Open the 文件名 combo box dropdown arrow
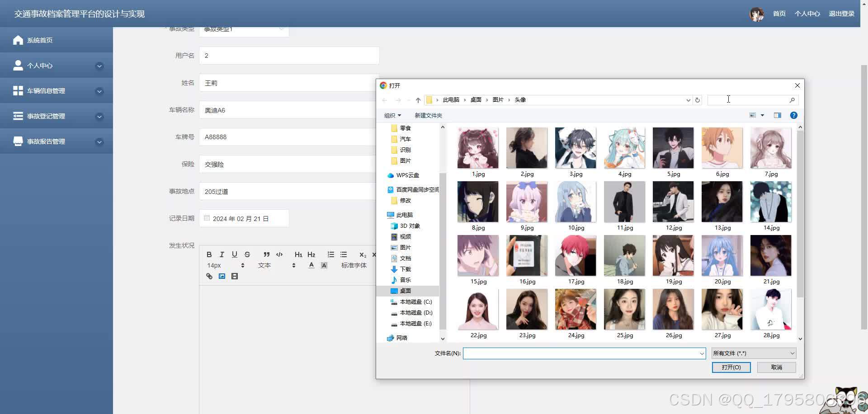 click(x=702, y=353)
